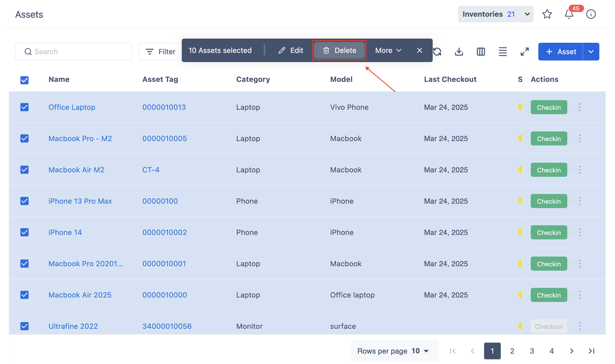The height and width of the screenshot is (364, 615).
Task: Click the row density lines icon
Action: 503,52
